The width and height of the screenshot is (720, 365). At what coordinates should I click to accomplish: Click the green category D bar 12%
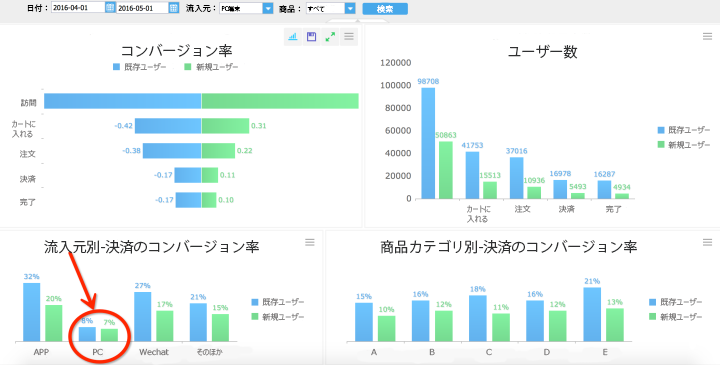point(558,326)
